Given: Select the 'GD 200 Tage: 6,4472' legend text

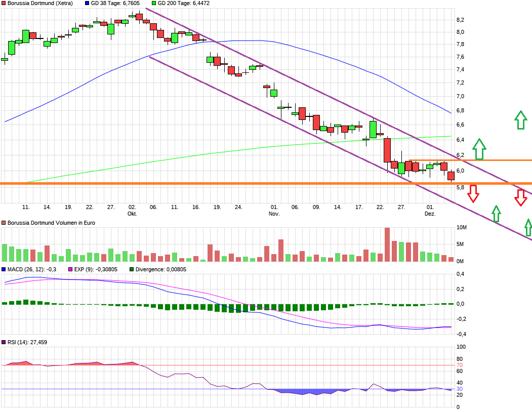Looking at the screenshot, I should (184, 3).
